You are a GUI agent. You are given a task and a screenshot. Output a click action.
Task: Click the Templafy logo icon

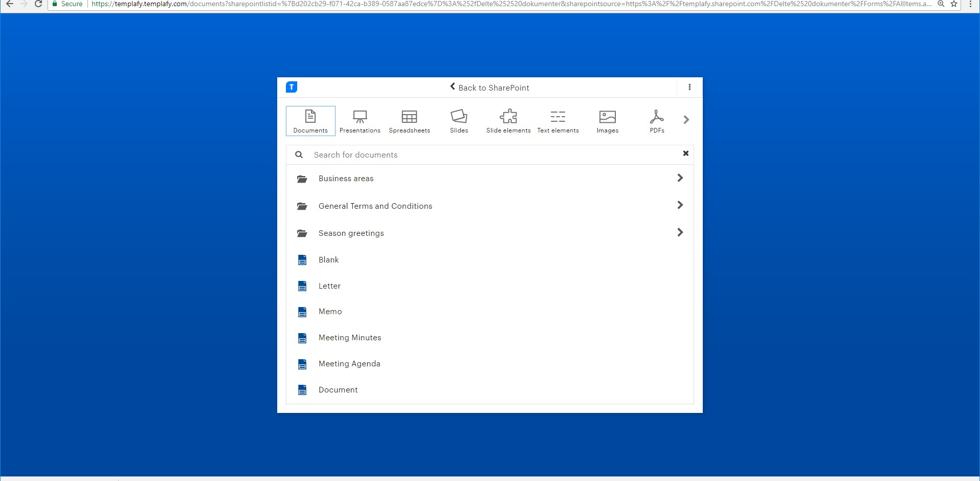292,88
